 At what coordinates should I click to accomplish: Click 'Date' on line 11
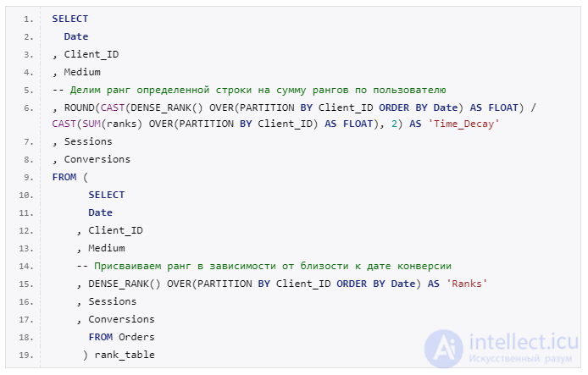[x=101, y=212]
